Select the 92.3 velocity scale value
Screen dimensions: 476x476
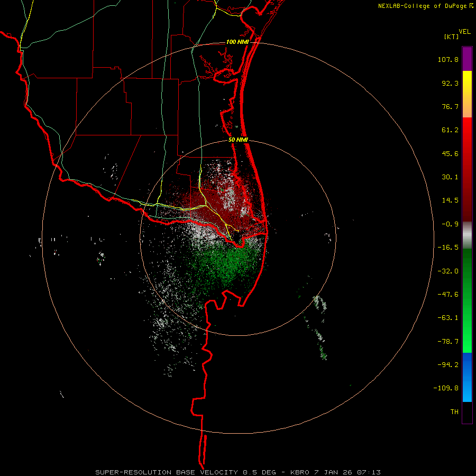[x=450, y=83]
